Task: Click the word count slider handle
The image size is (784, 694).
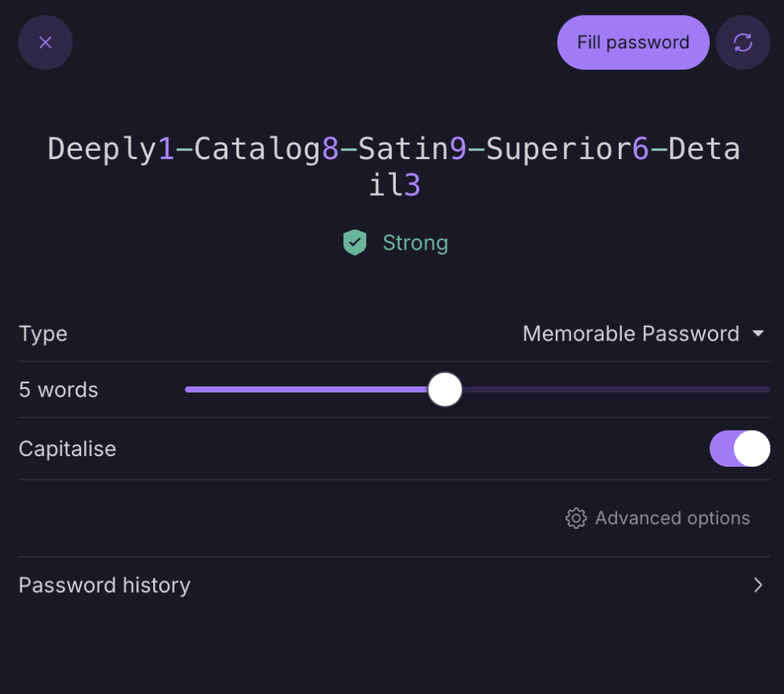Action: [445, 389]
